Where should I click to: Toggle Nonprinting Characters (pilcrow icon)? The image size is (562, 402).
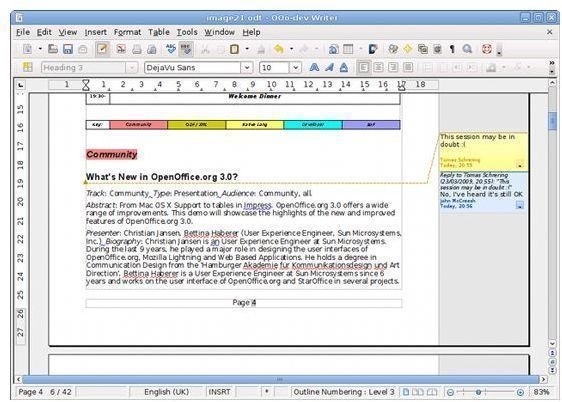(x=452, y=49)
